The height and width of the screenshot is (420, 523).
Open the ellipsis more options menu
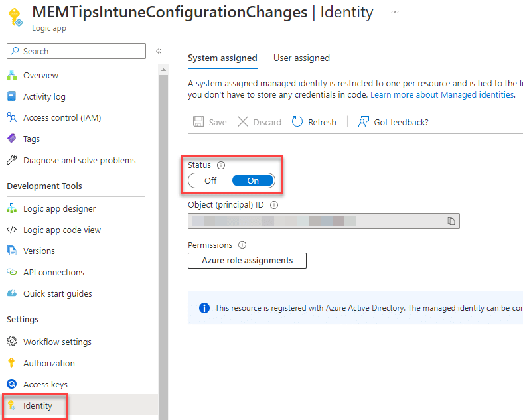[395, 12]
